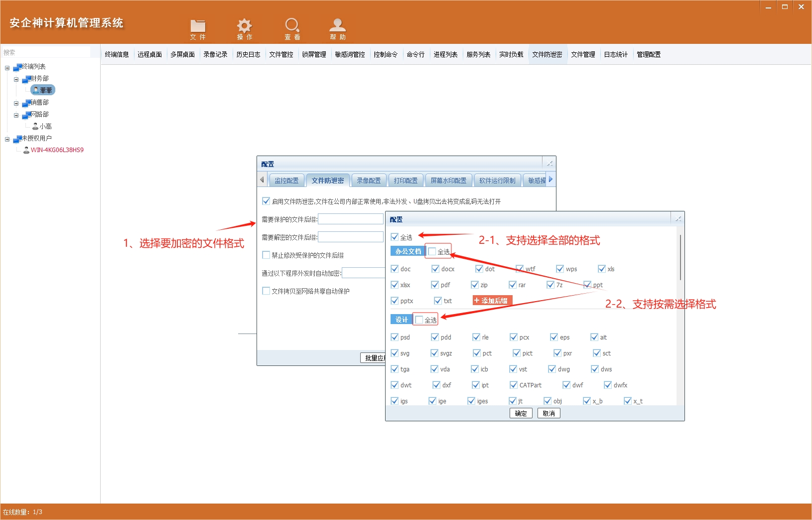812x520 pixels.
Task: Click the format list vertical scrollbar
Action: coord(680,257)
